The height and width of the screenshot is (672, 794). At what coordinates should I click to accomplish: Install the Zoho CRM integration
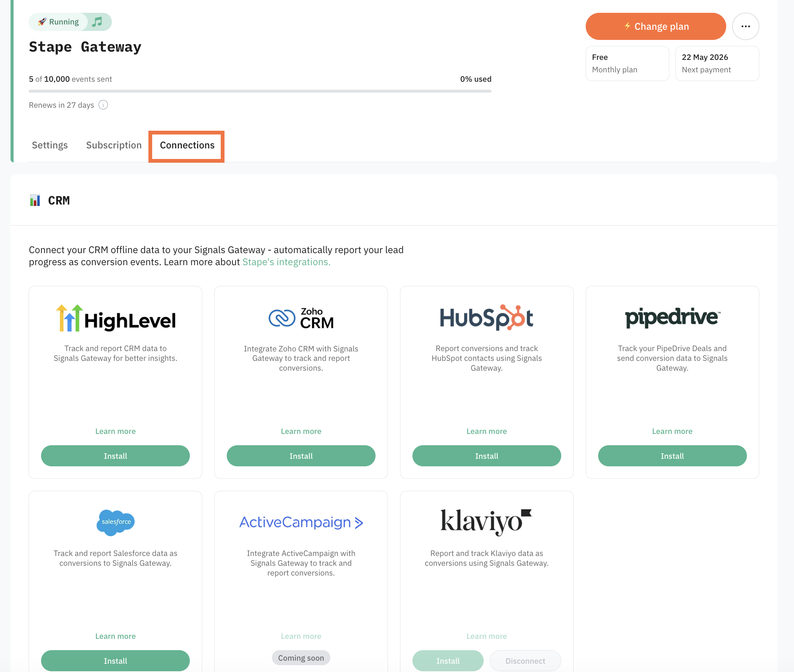301,456
